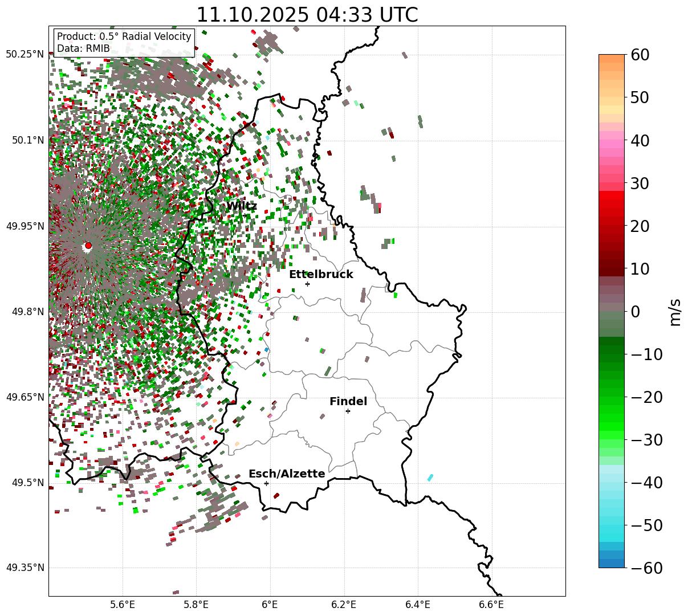This screenshot has height=616, width=688.
Task: Pick the orange swatch at colorbar top
Action: coord(612,59)
